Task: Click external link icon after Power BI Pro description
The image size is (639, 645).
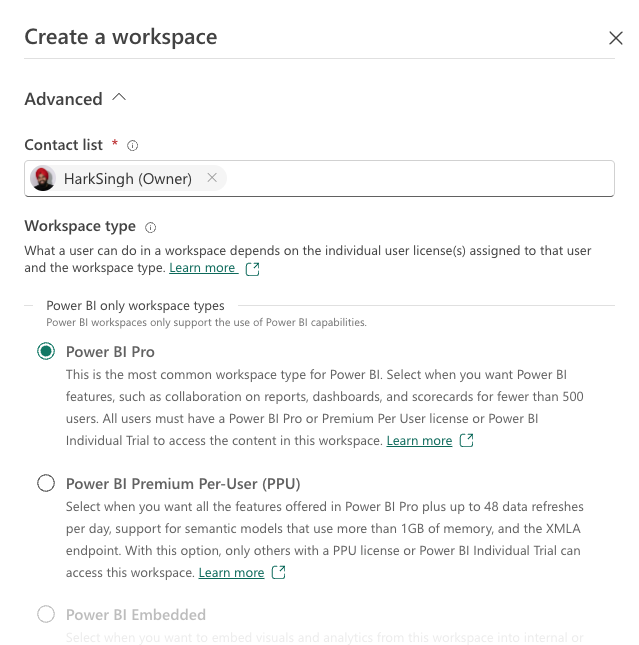Action: click(x=466, y=440)
